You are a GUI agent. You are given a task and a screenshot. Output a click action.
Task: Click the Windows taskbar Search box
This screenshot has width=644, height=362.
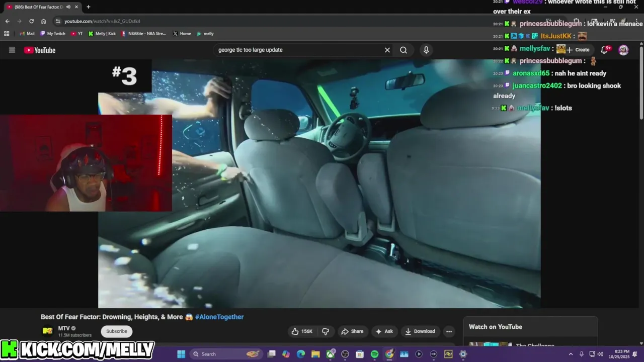coord(226,354)
